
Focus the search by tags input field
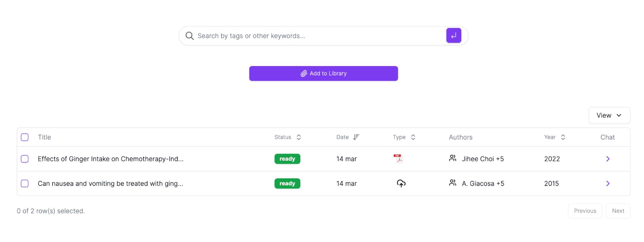pos(319,36)
